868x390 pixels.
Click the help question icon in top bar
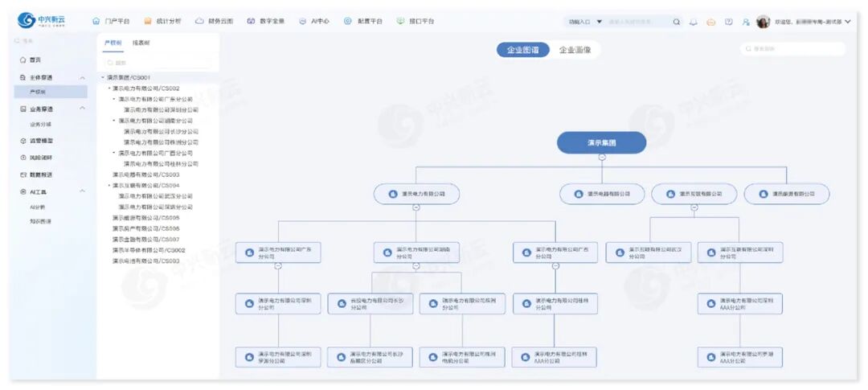coord(728,22)
